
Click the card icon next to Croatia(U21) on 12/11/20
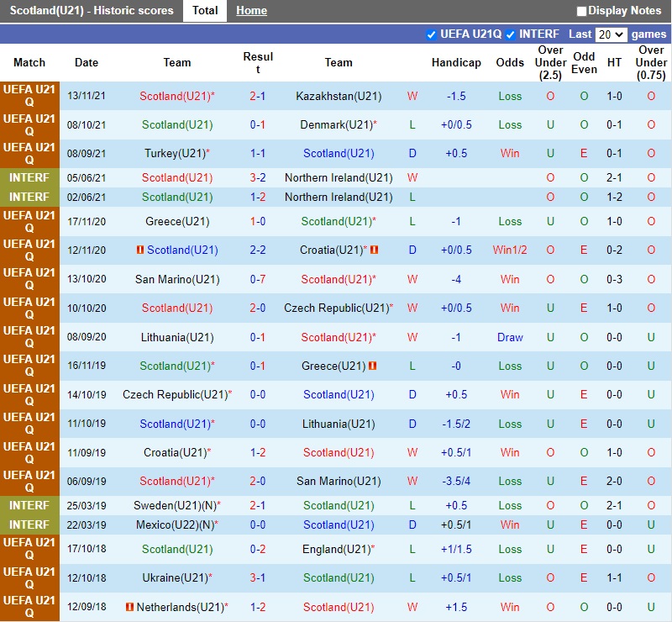coord(375,250)
